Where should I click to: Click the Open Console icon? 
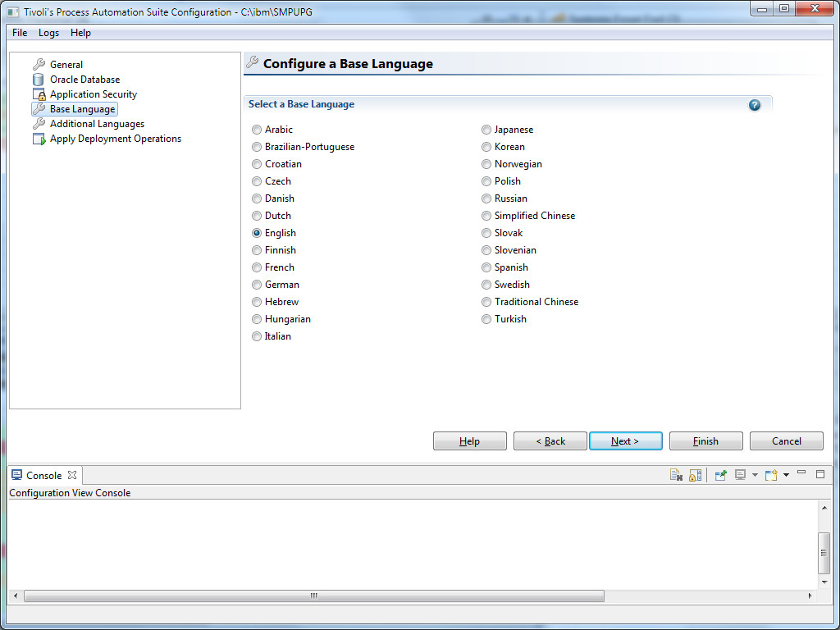[771, 475]
